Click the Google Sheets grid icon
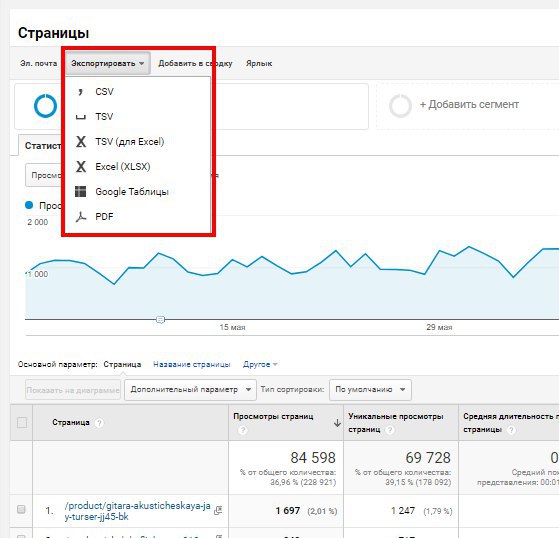The height and width of the screenshot is (538, 559). [x=81, y=191]
